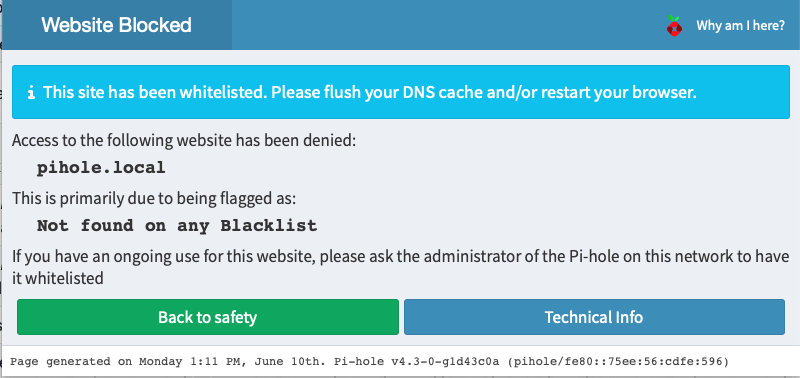Click the info icon in whitelist banner
Screen dimensions: 800x378
pyautogui.click(x=32, y=93)
